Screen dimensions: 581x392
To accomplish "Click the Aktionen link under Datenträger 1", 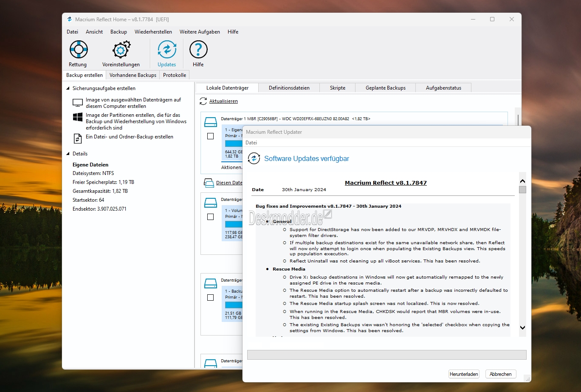I will (231, 167).
